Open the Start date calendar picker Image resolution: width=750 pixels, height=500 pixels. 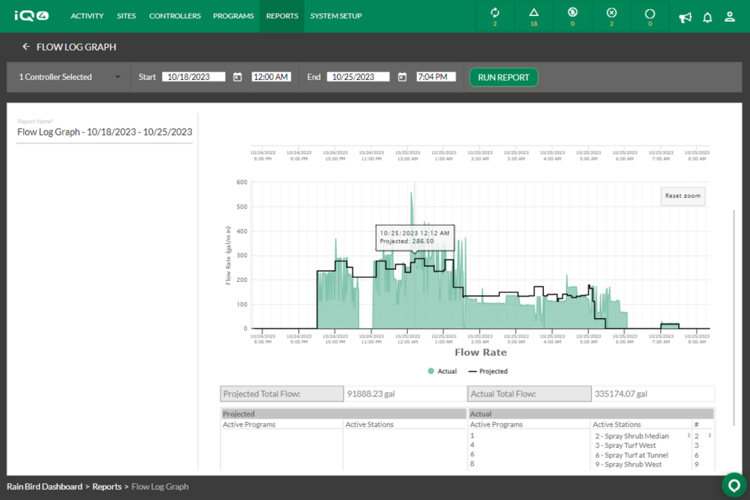pos(237,77)
